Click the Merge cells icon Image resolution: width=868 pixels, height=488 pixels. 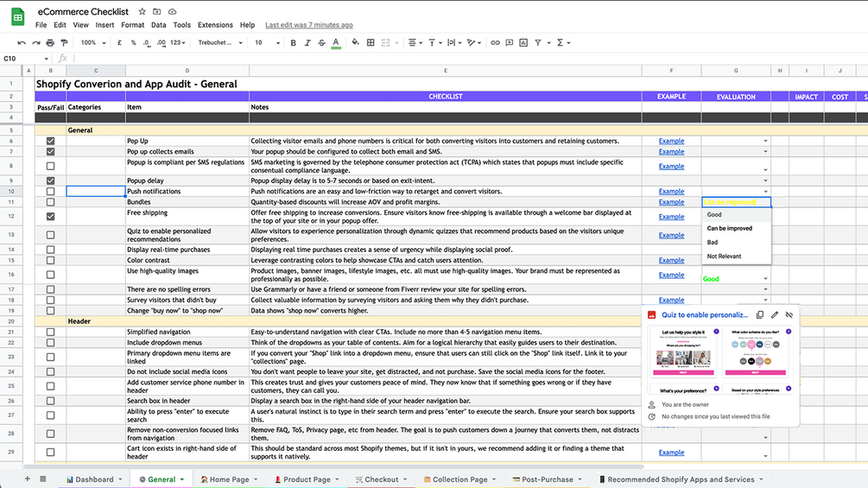coord(386,42)
